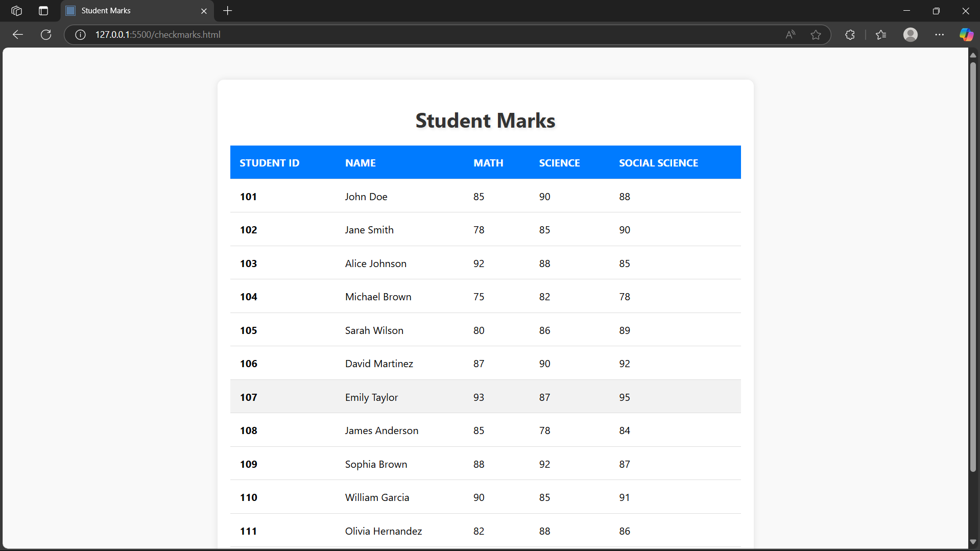Open the tab actions menu icon
Image resolution: width=980 pixels, height=551 pixels.
pyautogui.click(x=43, y=11)
